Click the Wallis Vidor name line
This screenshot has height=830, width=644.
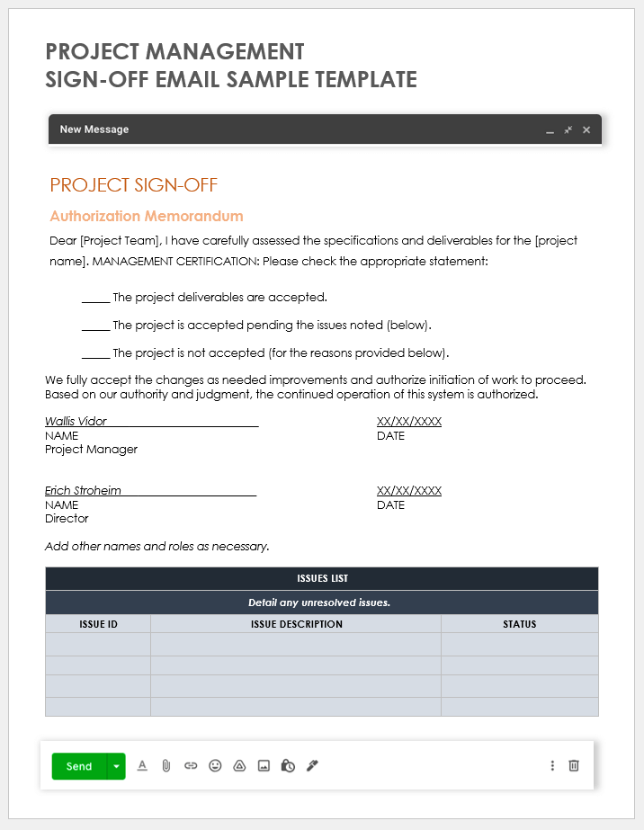151,422
